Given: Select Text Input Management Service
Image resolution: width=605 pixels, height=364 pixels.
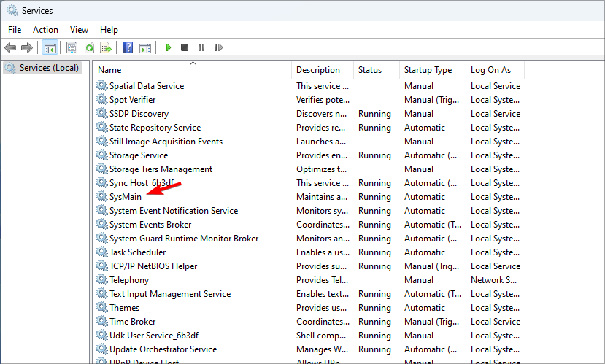Looking at the screenshot, I should coord(170,294).
